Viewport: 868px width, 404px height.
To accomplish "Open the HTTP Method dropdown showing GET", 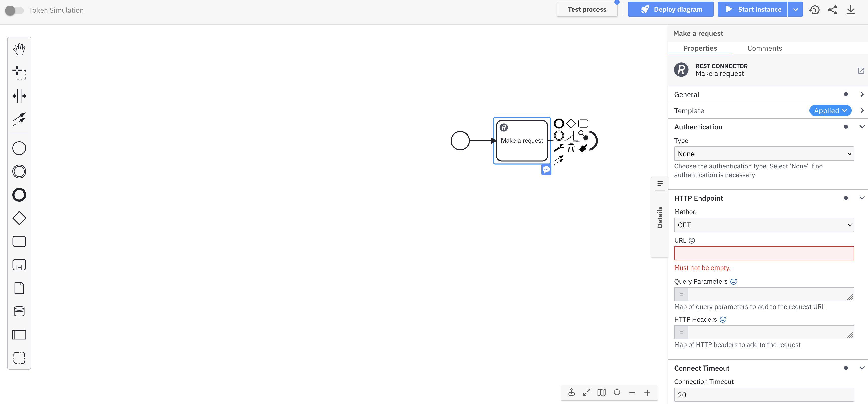I will coord(764,225).
